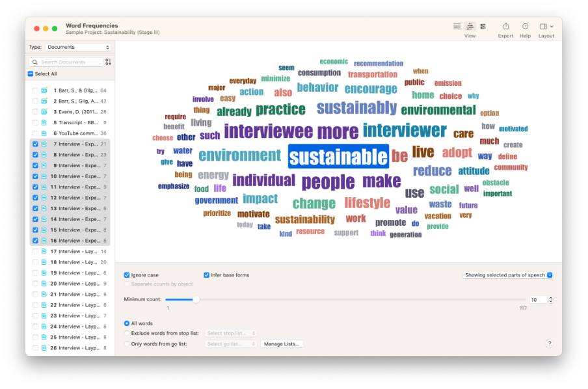Open the Type Documents dropdown
588x389 pixels.
[78, 47]
